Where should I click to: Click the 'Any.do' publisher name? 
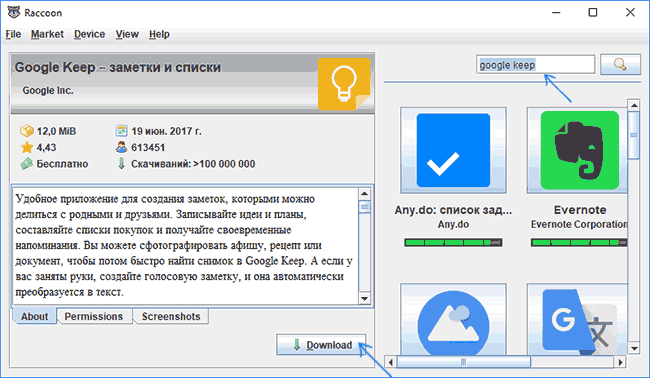453,224
